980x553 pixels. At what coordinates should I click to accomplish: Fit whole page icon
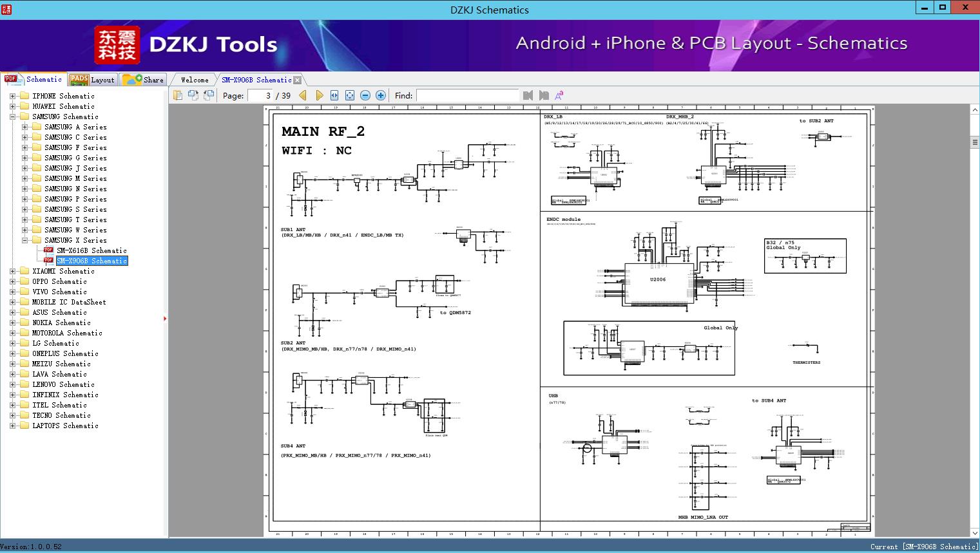[x=350, y=95]
